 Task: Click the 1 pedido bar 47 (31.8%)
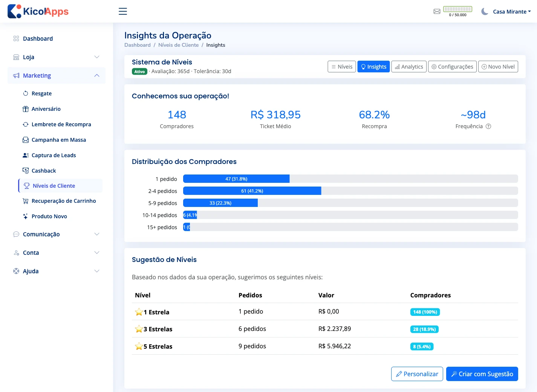236,179
